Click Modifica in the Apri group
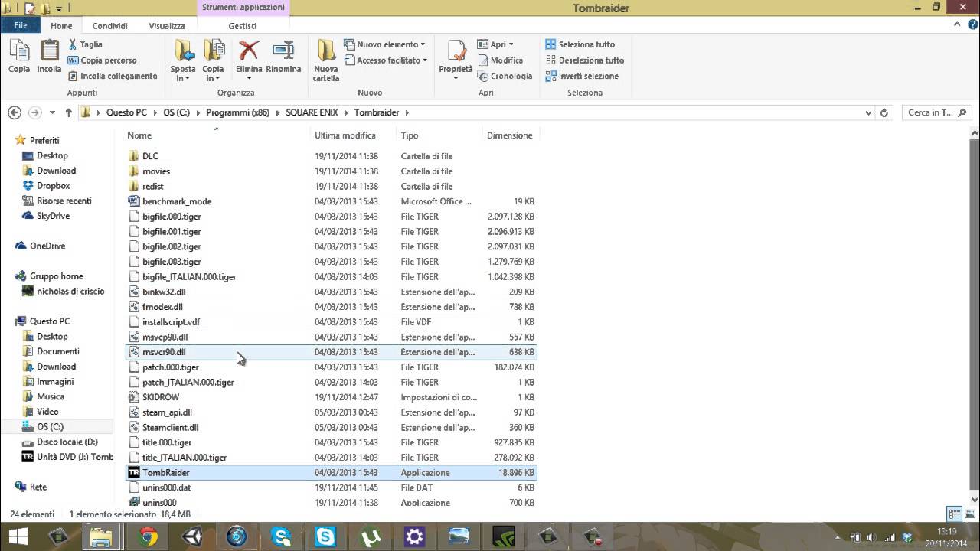Viewport: 980px width, 551px height. pyautogui.click(x=501, y=60)
